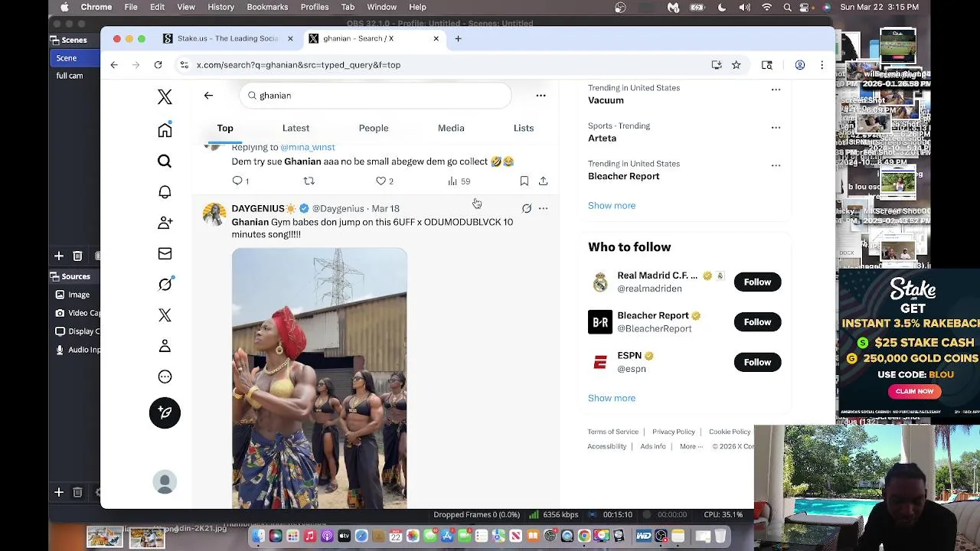The height and width of the screenshot is (551, 980).
Task: Open Privacy Policy link
Action: coord(674,432)
